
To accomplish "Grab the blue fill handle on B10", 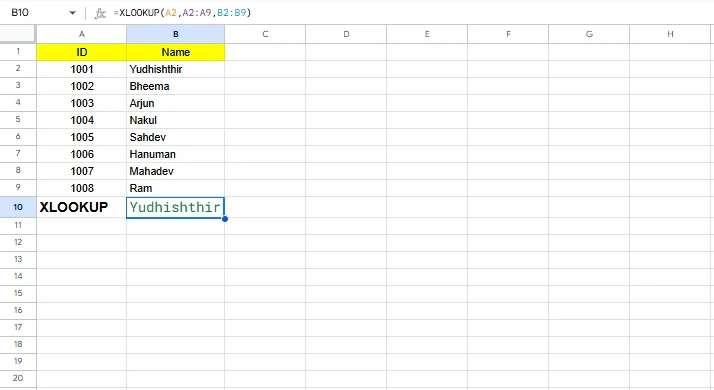I will [225, 219].
